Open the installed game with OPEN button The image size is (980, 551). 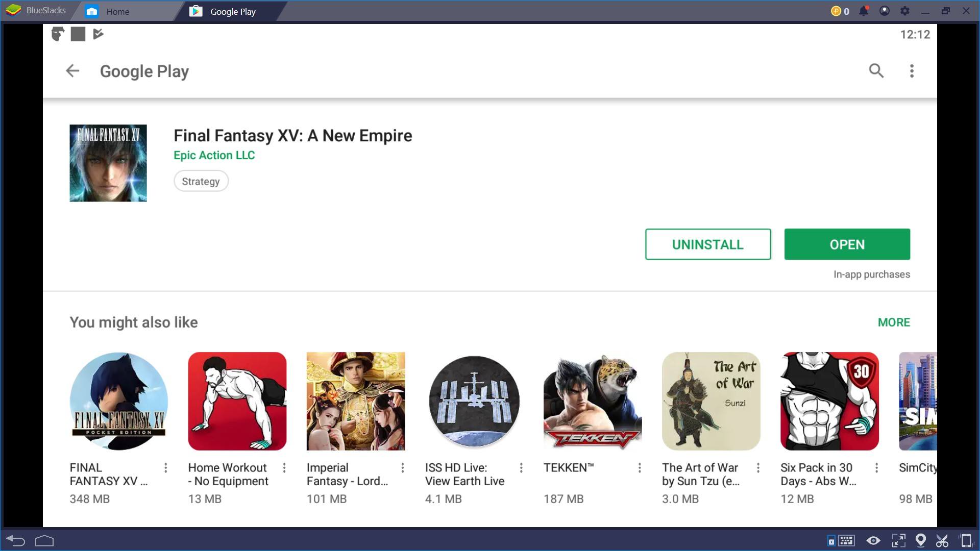(x=847, y=244)
